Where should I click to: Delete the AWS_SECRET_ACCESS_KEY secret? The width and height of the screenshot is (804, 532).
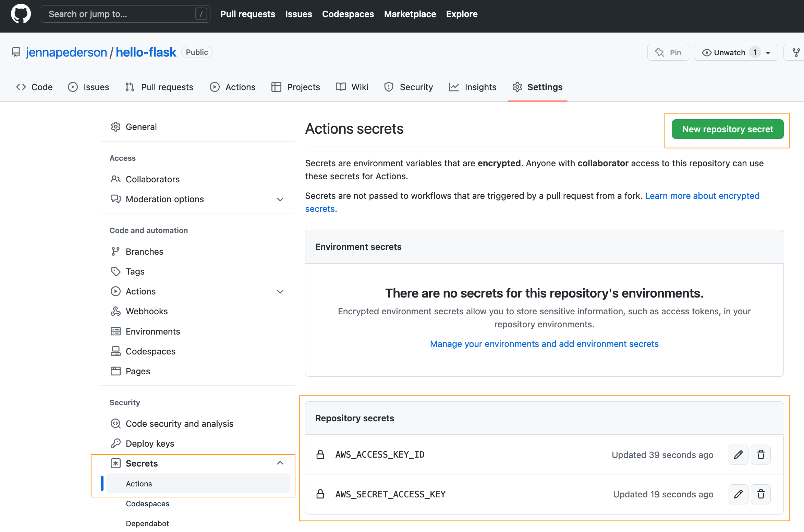pyautogui.click(x=761, y=494)
